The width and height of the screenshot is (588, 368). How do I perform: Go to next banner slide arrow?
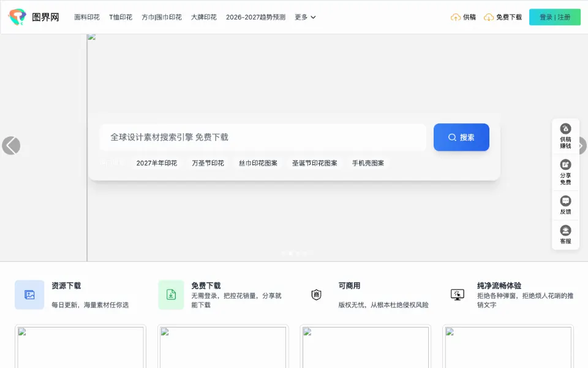click(581, 146)
